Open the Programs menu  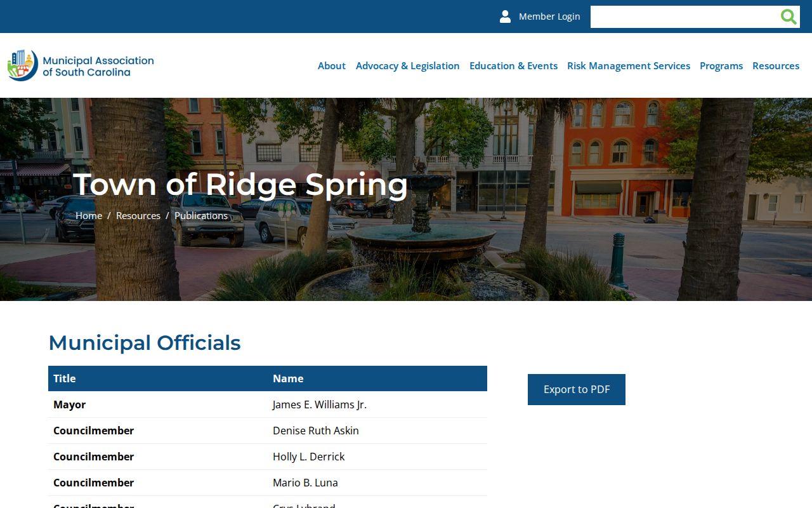pos(721,65)
